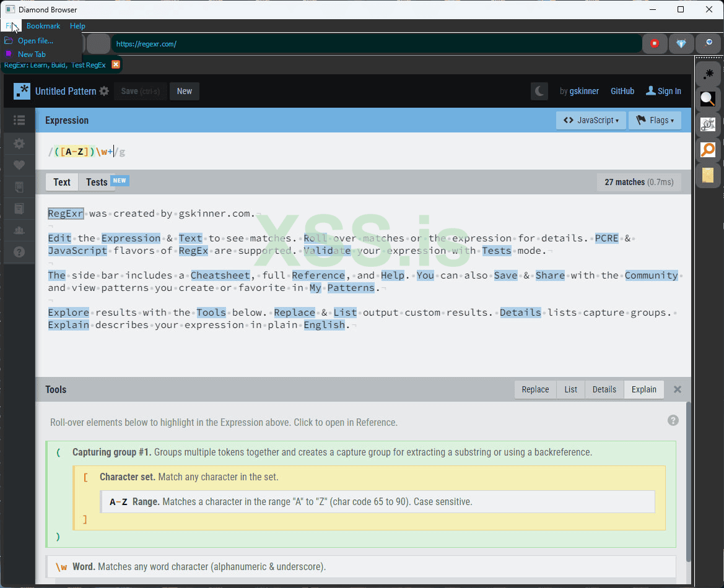Screen dimensions: 724x588
Task: Open the Cheatsheet icon in the sidebar
Action: [x=19, y=187]
